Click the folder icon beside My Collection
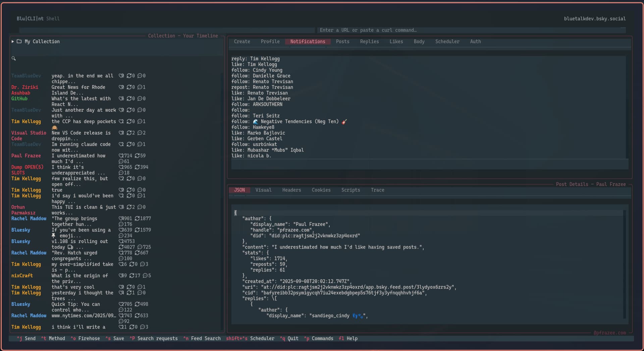The height and width of the screenshot is (351, 644). [x=19, y=41]
